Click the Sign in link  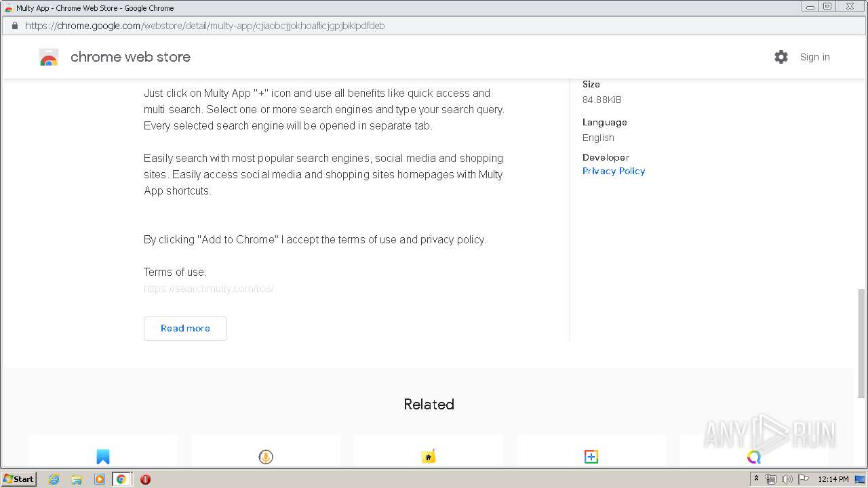814,57
